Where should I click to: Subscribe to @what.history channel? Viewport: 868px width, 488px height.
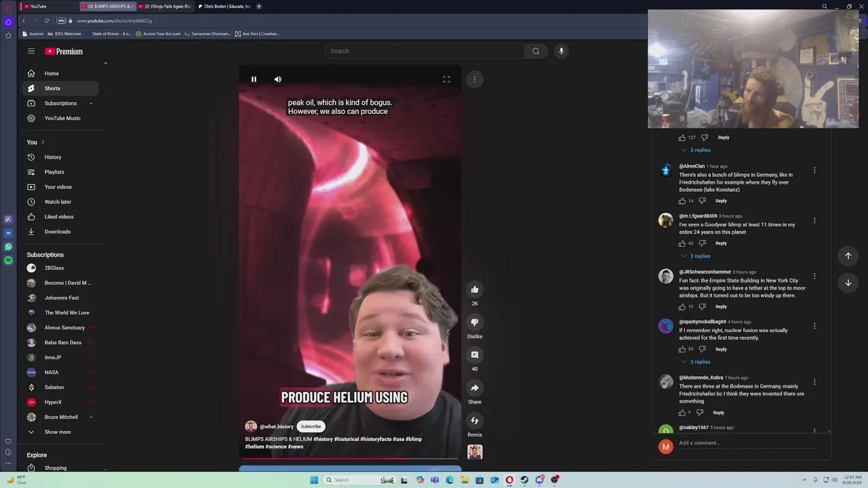311,426
